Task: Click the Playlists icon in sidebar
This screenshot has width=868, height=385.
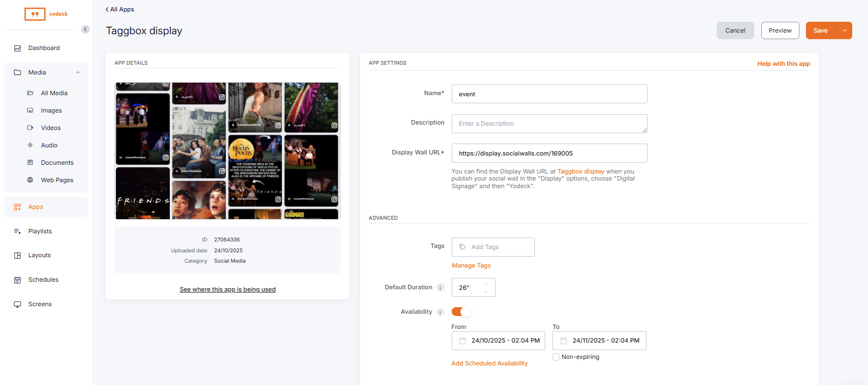Action: (x=17, y=232)
